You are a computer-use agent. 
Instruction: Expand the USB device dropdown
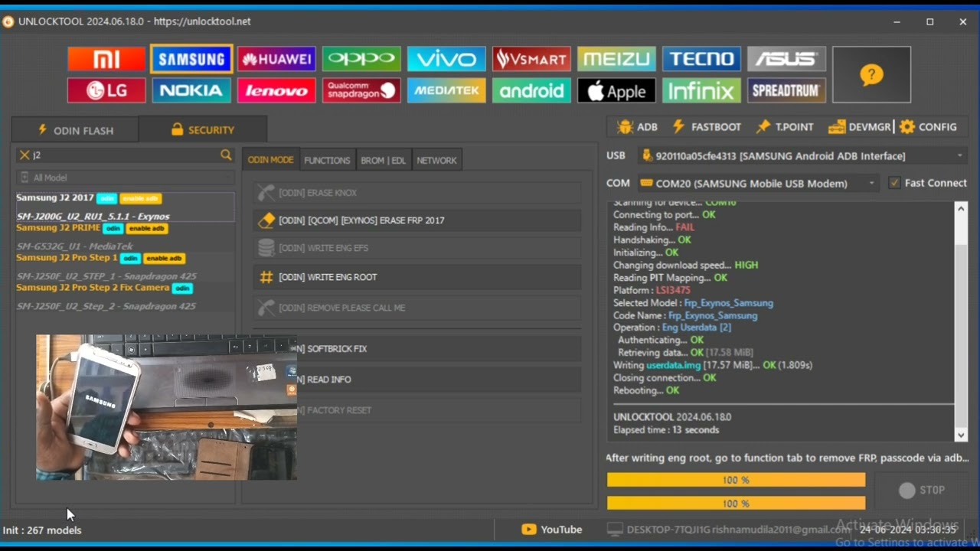[x=959, y=156]
